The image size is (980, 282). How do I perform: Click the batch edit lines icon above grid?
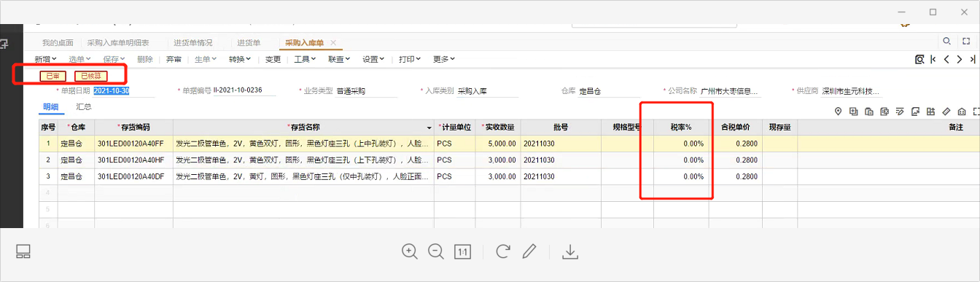(900, 111)
